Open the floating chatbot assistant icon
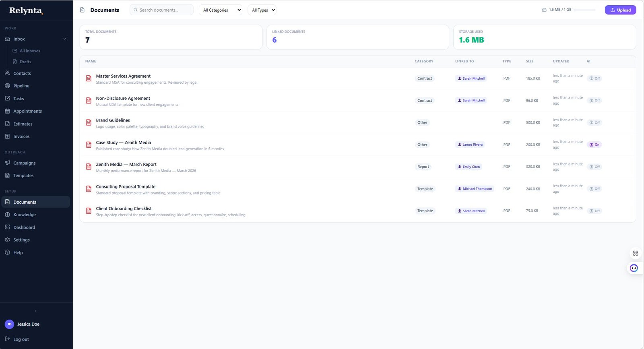The height and width of the screenshot is (349, 644). 634,268
